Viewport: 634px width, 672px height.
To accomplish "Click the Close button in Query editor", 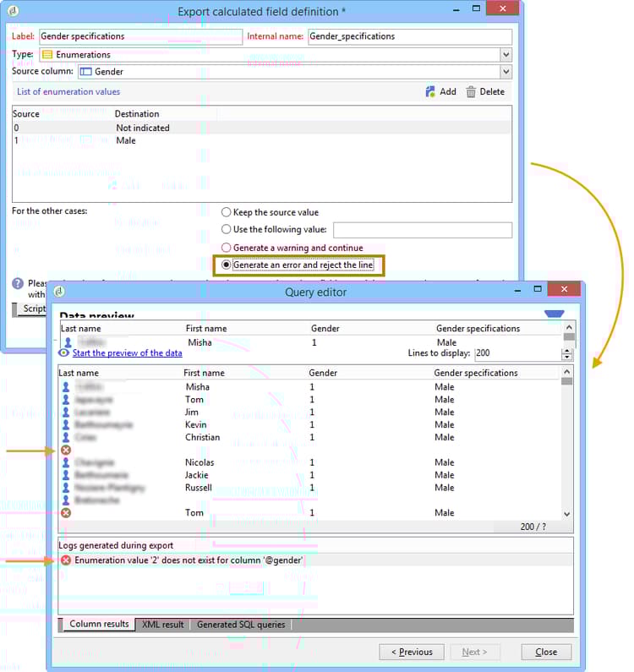I will [546, 652].
